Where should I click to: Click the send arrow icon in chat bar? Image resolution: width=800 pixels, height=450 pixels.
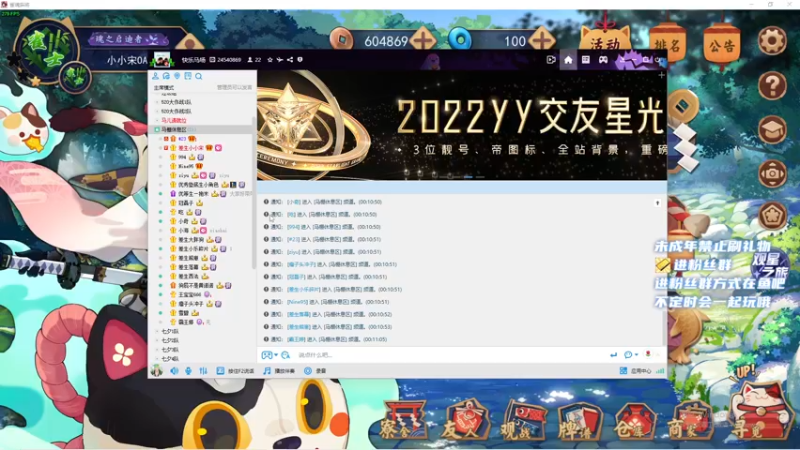(x=613, y=355)
